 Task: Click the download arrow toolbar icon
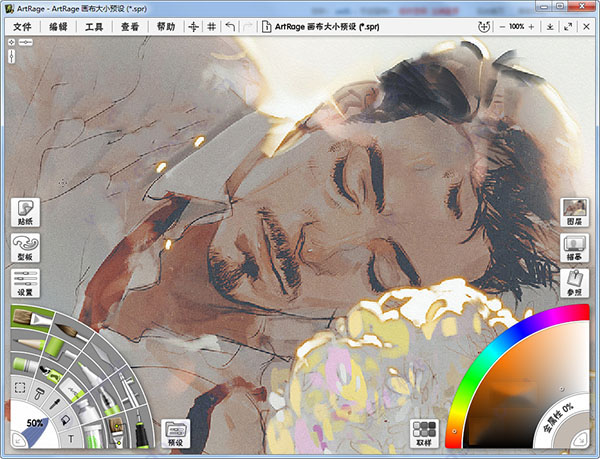coord(550,27)
